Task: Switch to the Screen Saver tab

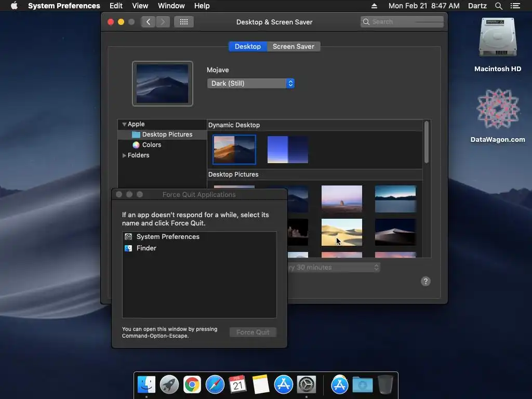Action: click(x=294, y=46)
